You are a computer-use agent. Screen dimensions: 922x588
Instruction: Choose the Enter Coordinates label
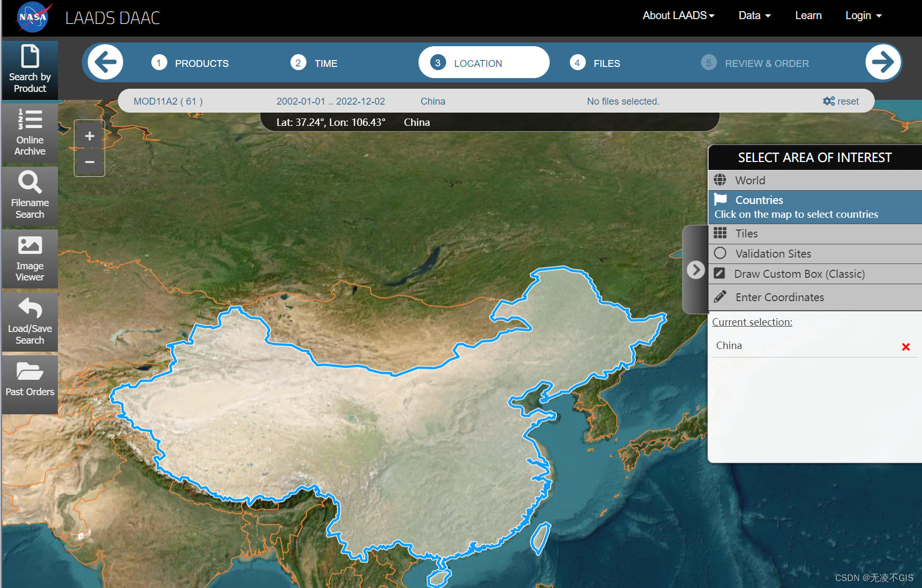(780, 297)
